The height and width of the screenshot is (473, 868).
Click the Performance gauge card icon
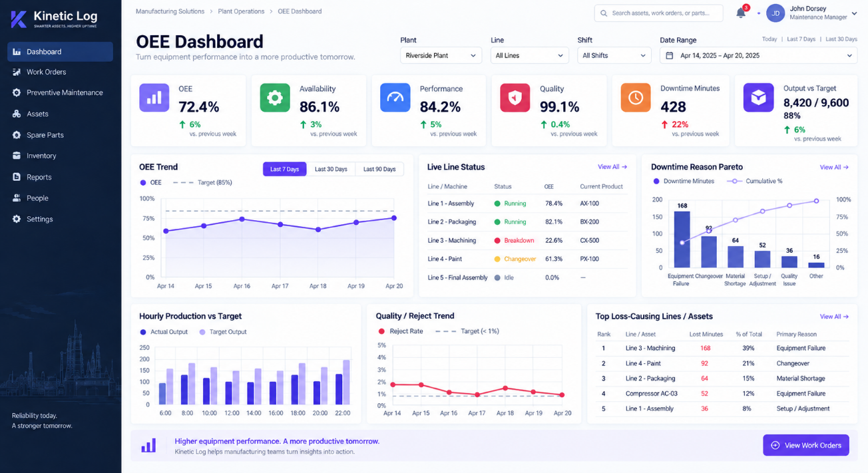click(x=395, y=97)
